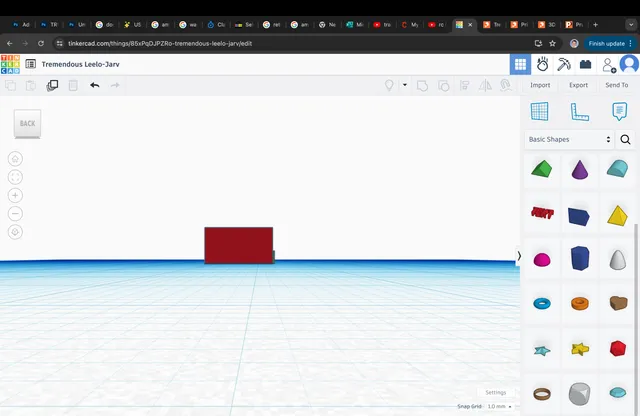Click the Duplicate and repeat icon
Screen dimensions: 640x416
point(52,85)
